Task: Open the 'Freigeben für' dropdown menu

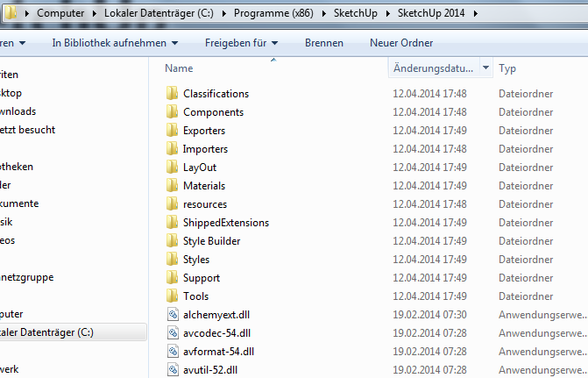Action: (241, 42)
